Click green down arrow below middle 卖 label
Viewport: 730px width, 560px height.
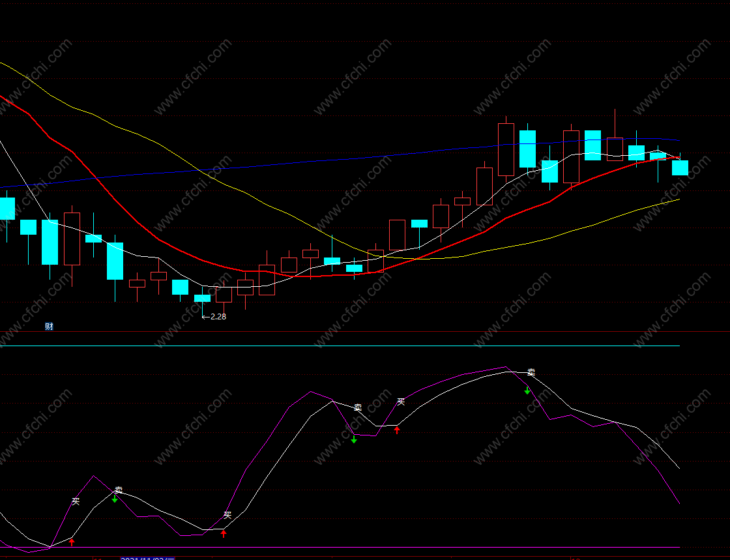(x=354, y=439)
